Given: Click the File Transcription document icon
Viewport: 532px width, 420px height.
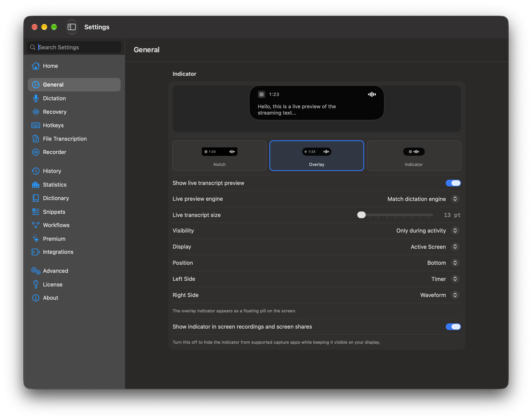Looking at the screenshot, I should (x=36, y=139).
